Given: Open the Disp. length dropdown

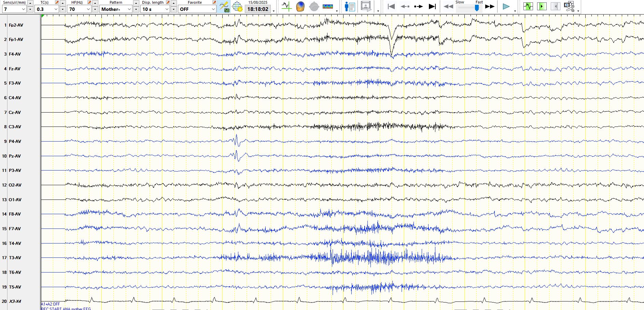Looking at the screenshot, I should 155,9.
